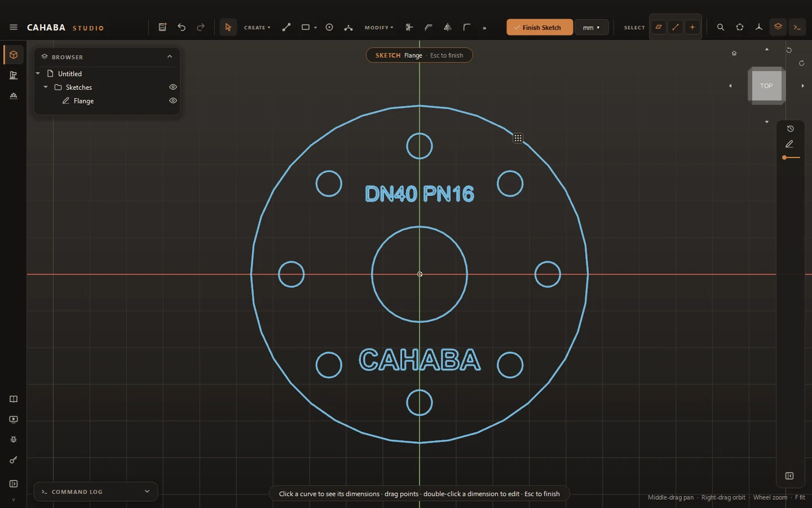Show more toolbar tools overflow
The width and height of the screenshot is (812, 508).
pos(484,28)
